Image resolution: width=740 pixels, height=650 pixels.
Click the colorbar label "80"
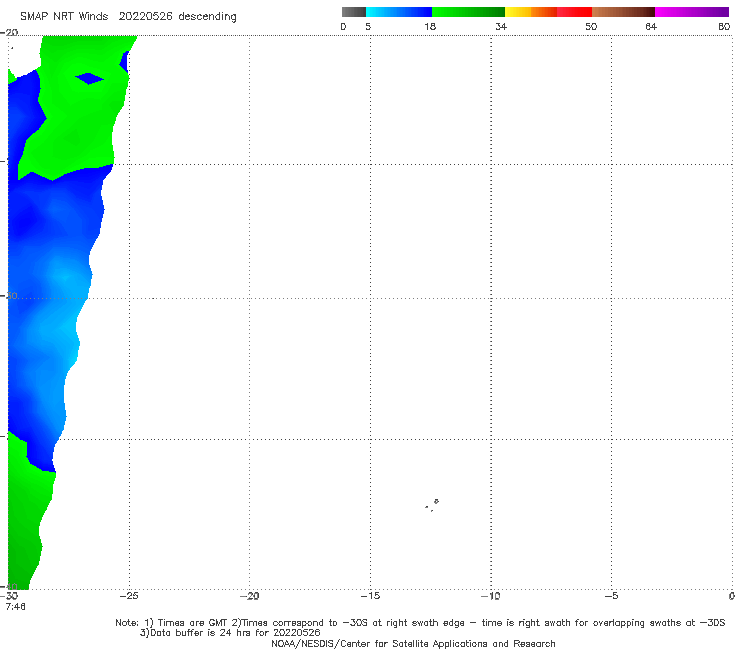724,27
